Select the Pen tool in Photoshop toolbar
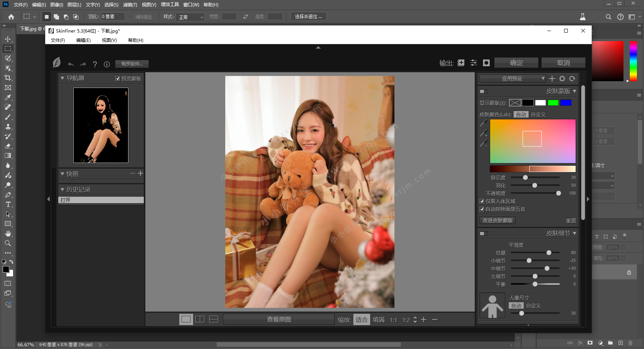The height and width of the screenshot is (349, 644). pyautogui.click(x=8, y=195)
